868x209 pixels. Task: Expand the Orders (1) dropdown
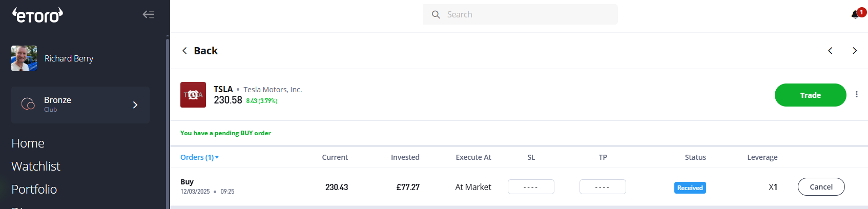click(199, 157)
